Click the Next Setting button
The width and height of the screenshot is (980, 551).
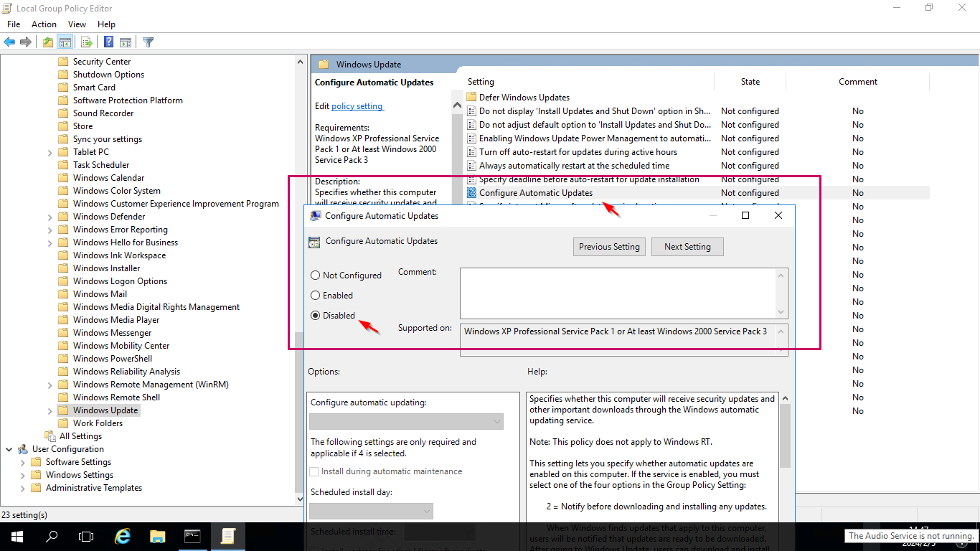click(x=687, y=247)
